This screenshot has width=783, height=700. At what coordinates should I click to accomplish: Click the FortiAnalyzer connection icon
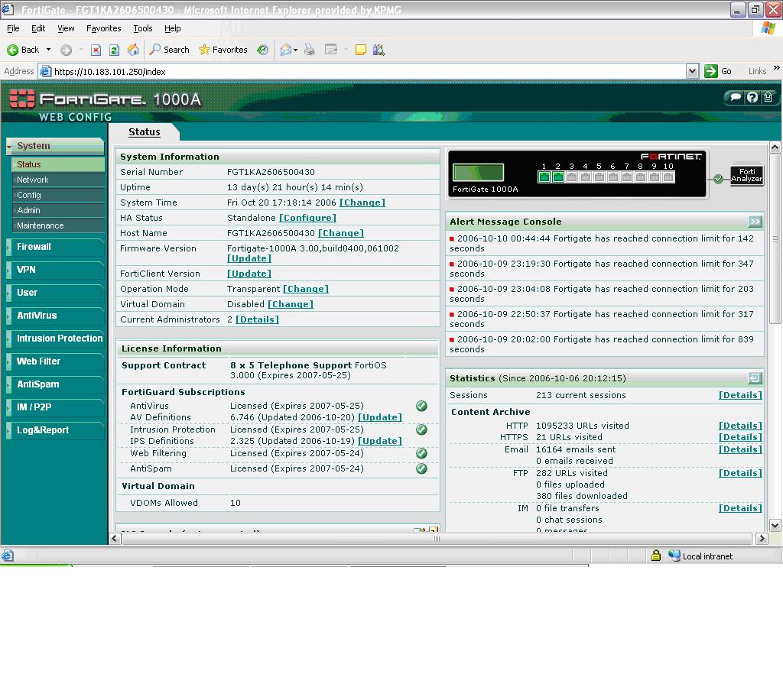coord(746,176)
